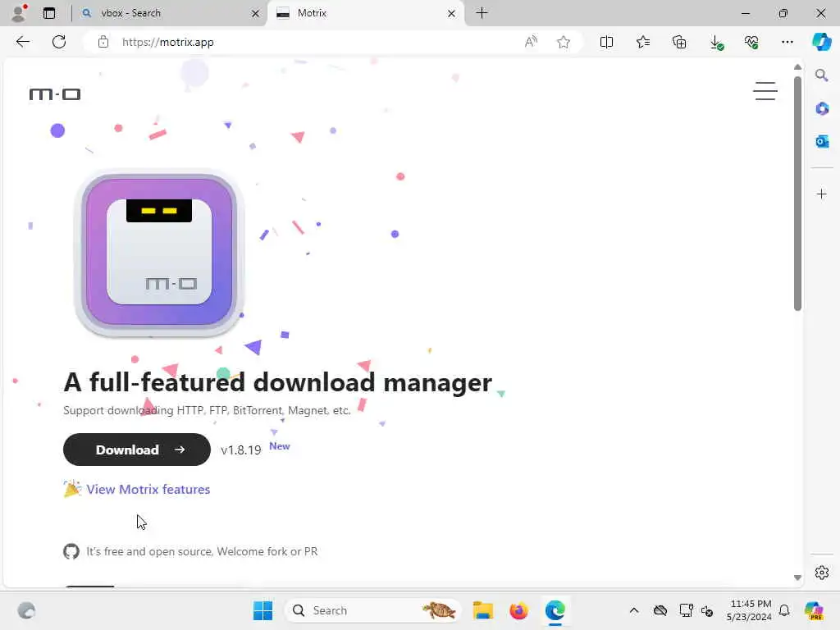840x630 pixels.
Task: Click the scrollbar up arrow
Action: (x=797, y=67)
